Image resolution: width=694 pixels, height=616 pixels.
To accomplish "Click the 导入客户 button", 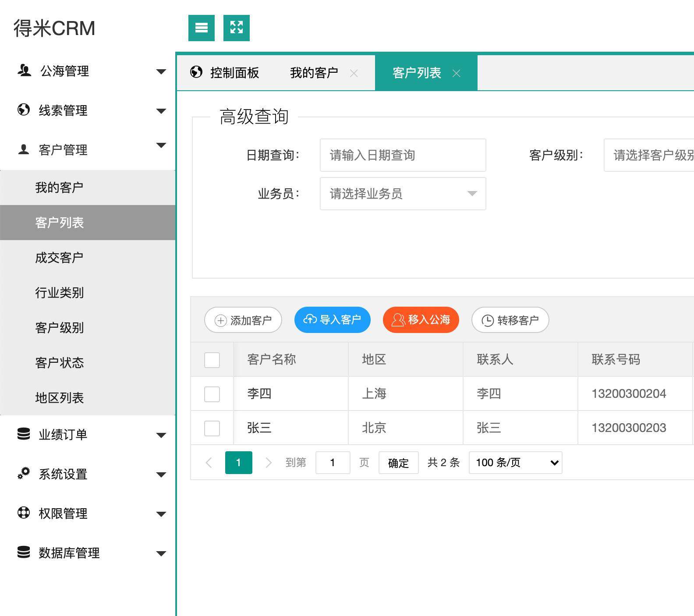I will 332,320.
